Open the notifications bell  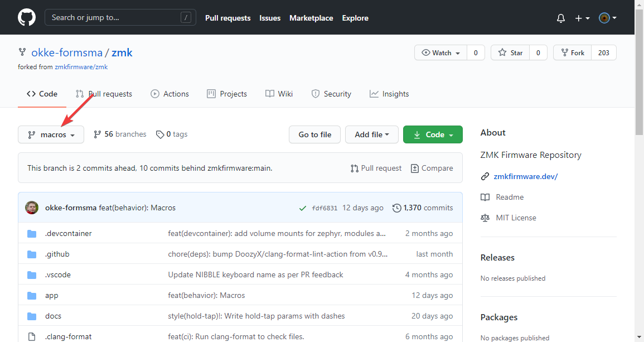pos(560,17)
